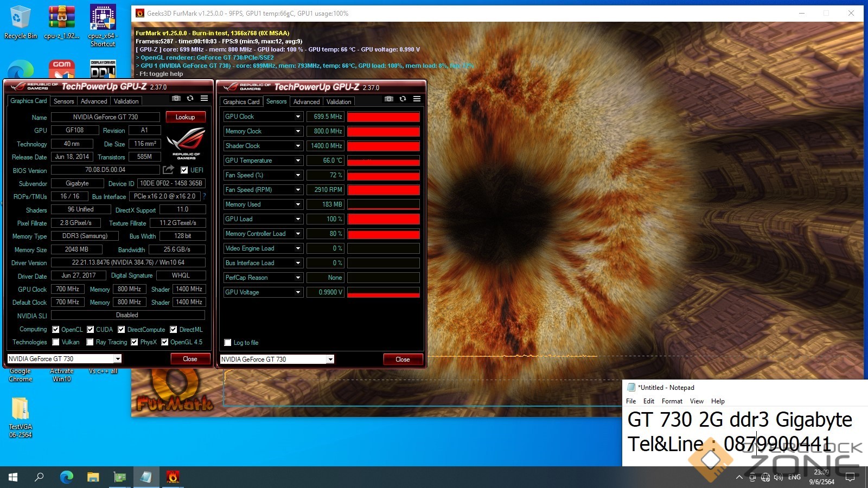This screenshot has width=868, height=488.
Task: Switch to the Advanced tab in Graphics Card window
Action: (x=94, y=101)
